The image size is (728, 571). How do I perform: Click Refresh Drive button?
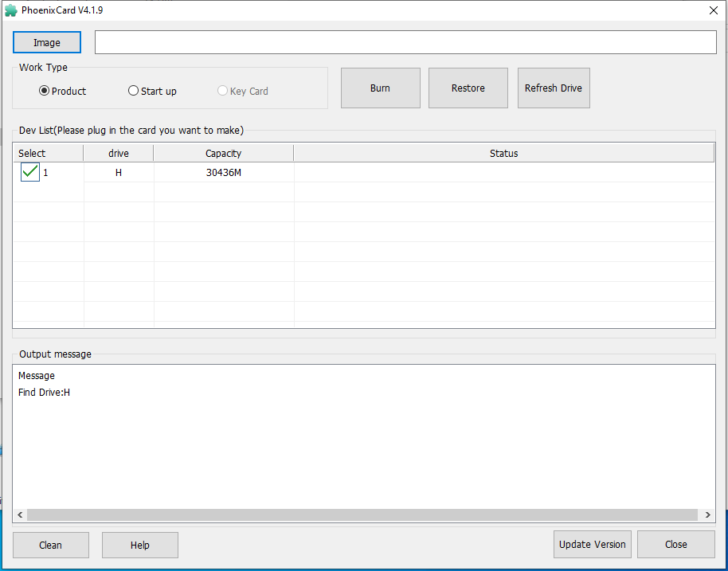coord(554,88)
